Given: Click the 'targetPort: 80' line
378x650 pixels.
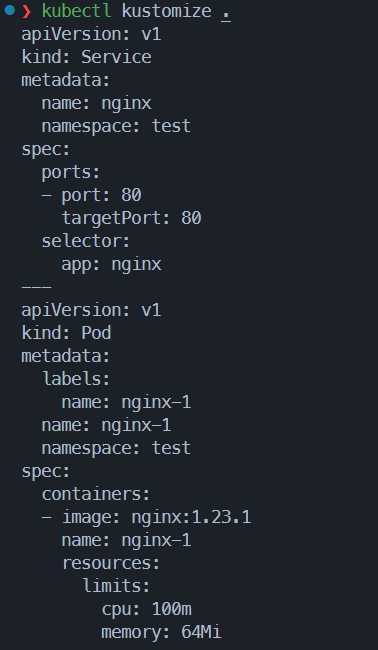Looking at the screenshot, I should tap(131, 218).
